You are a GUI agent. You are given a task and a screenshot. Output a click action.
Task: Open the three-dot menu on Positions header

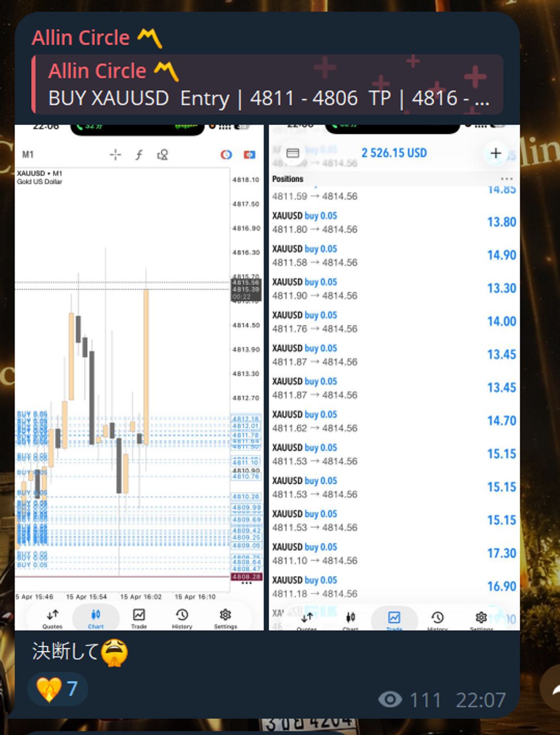[x=506, y=179]
